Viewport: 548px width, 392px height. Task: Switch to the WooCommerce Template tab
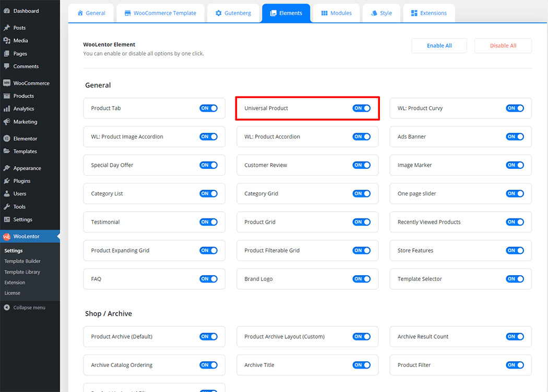coord(160,13)
